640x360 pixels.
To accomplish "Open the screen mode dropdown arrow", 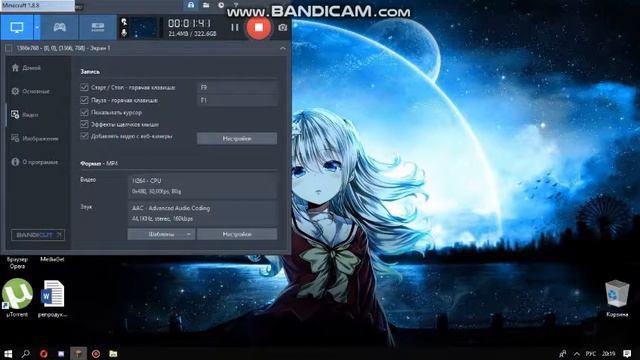I will (37, 27).
